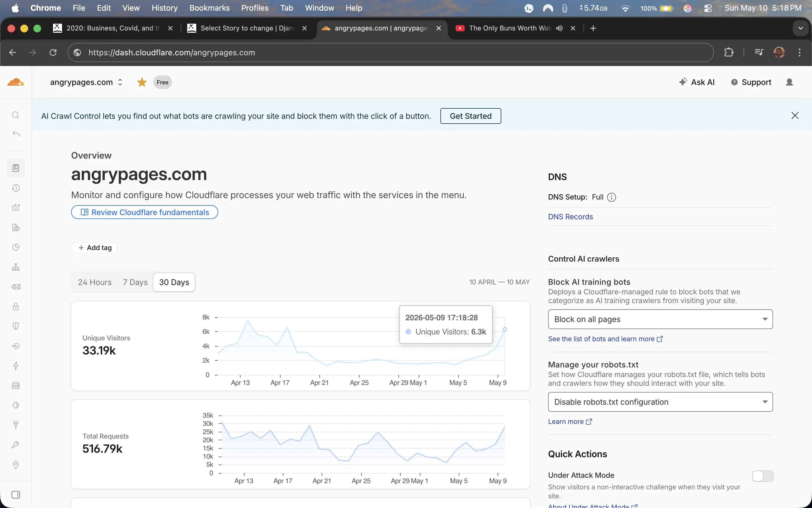Toggle the favorite star for angrypages.com
This screenshot has width=812, height=508.
pyautogui.click(x=142, y=82)
